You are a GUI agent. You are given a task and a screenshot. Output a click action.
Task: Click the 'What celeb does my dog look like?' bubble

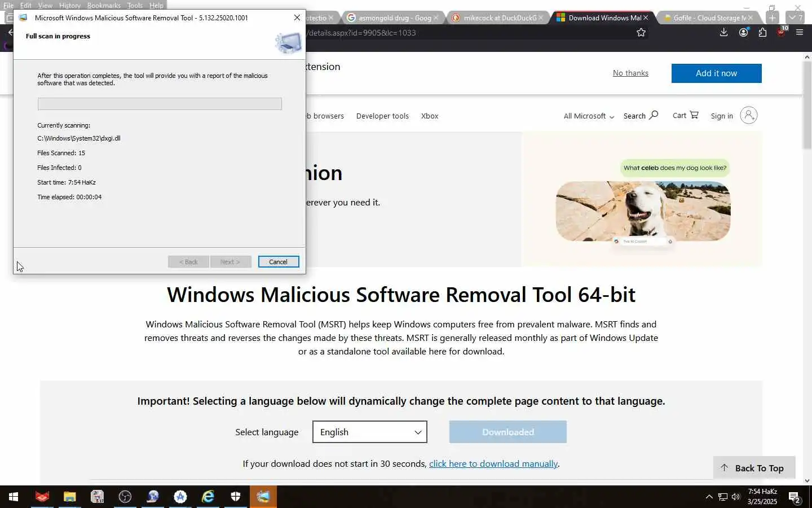675,168
